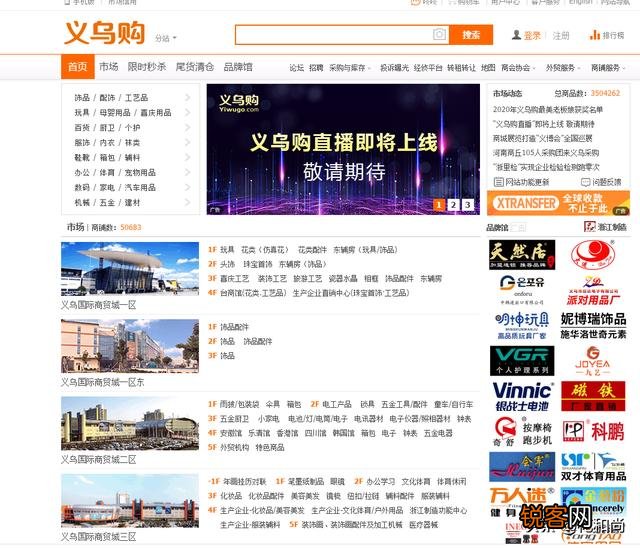Open the 明坤玩具 brand logo
Image resolution: width=640 pixels, height=548 pixels.
pos(522,326)
